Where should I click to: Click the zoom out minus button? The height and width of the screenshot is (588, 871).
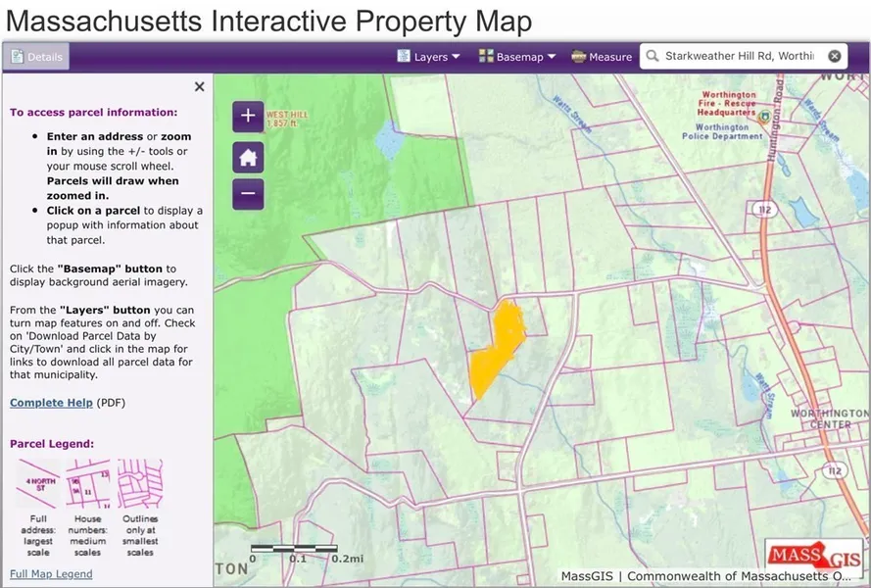point(248,194)
